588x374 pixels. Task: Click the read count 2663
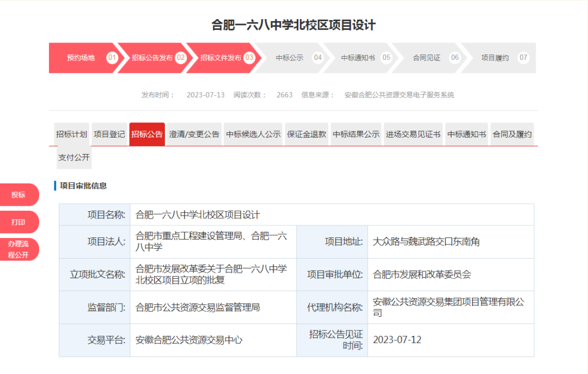point(285,95)
